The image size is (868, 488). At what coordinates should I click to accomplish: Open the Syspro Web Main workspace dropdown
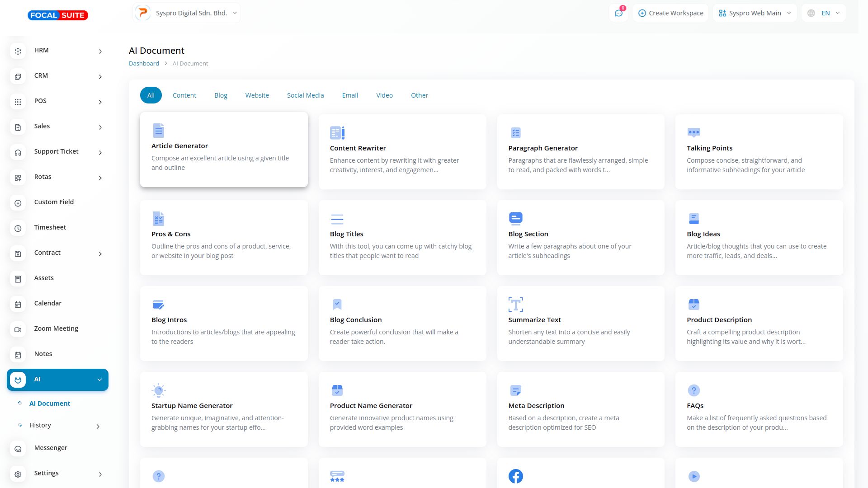[755, 13]
